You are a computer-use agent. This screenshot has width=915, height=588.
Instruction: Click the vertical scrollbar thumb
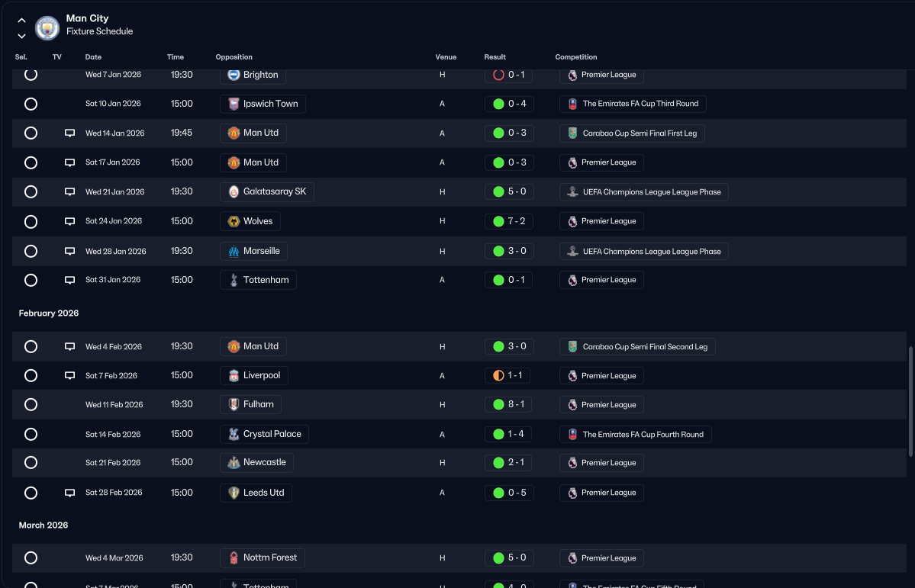[910, 402]
